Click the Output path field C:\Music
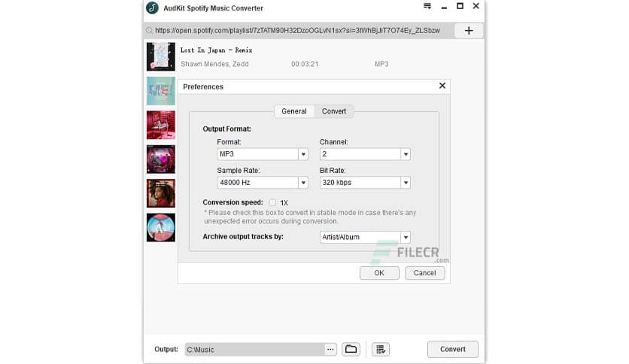Viewport: 629px width, 364px height. tap(255, 349)
